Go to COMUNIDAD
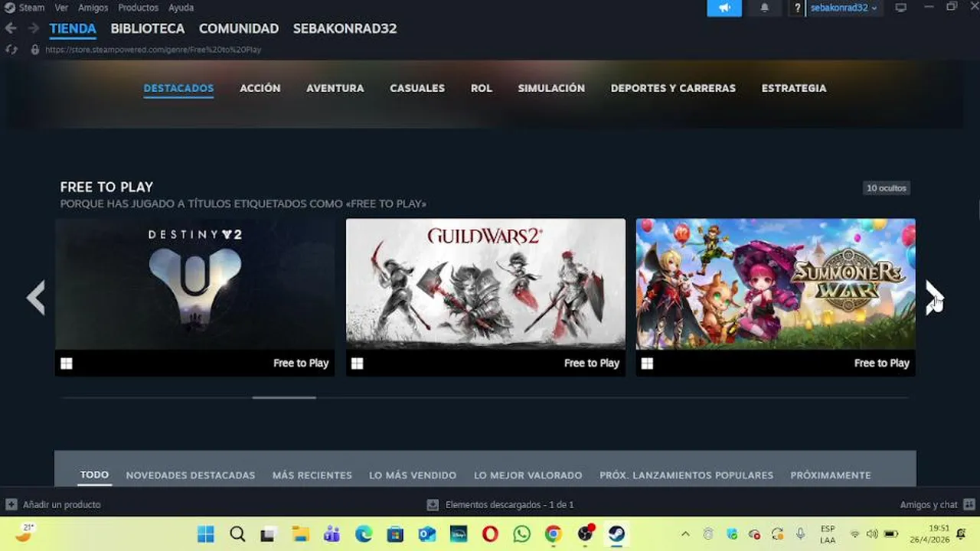980x551 pixels. pos(239,28)
